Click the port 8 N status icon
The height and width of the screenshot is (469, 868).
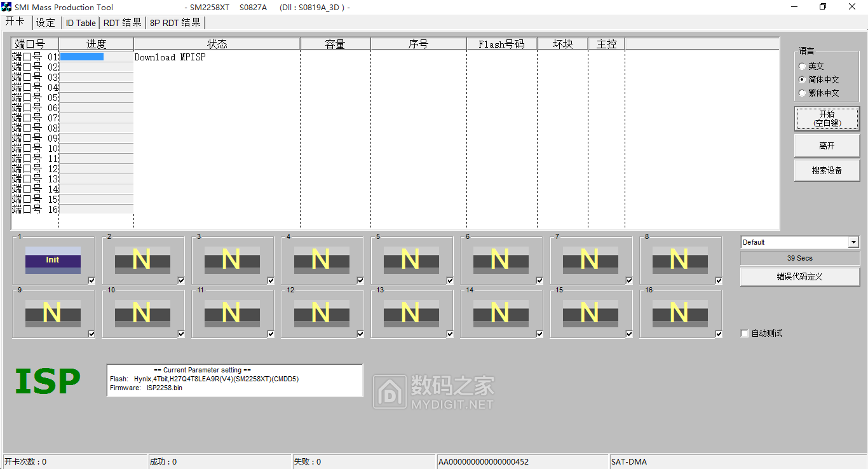coord(680,260)
